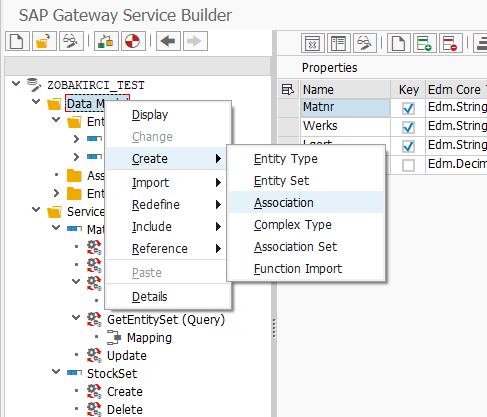The height and width of the screenshot is (417, 487).
Task: Click the Back arrow icon
Action: [x=168, y=41]
